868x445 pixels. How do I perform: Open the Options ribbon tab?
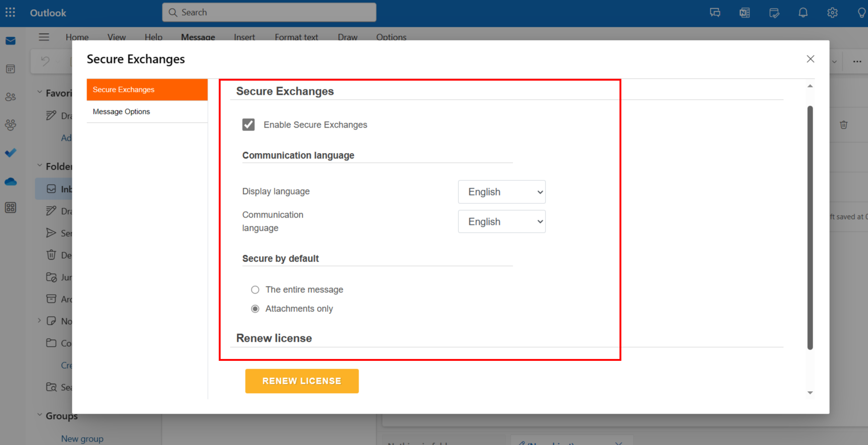[391, 37]
